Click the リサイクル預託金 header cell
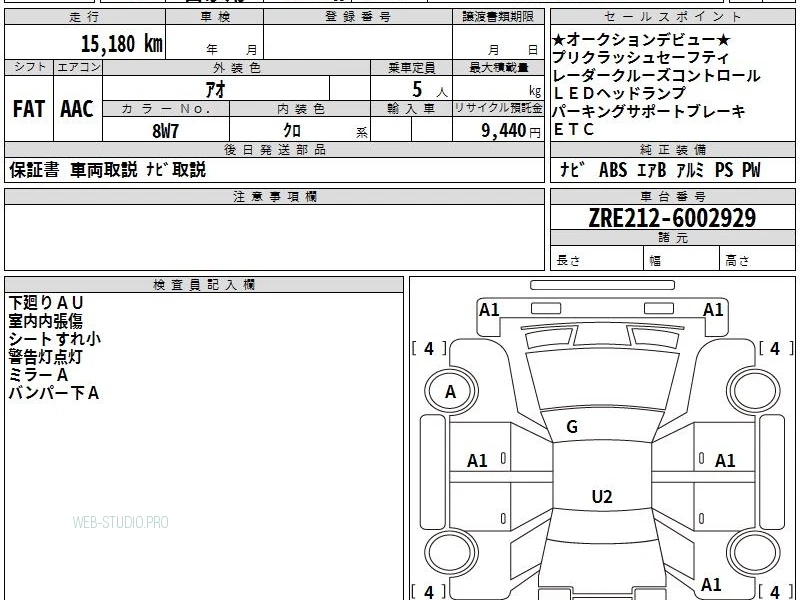 point(498,109)
